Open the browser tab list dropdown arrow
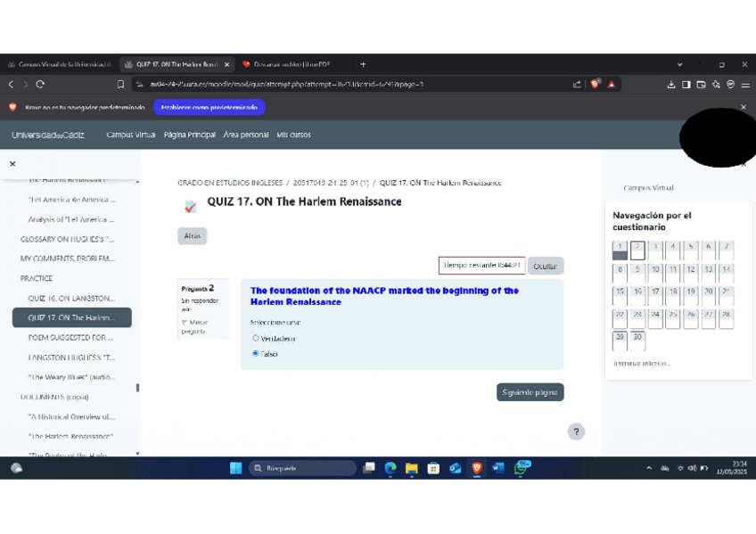The image size is (756, 534). point(680,64)
